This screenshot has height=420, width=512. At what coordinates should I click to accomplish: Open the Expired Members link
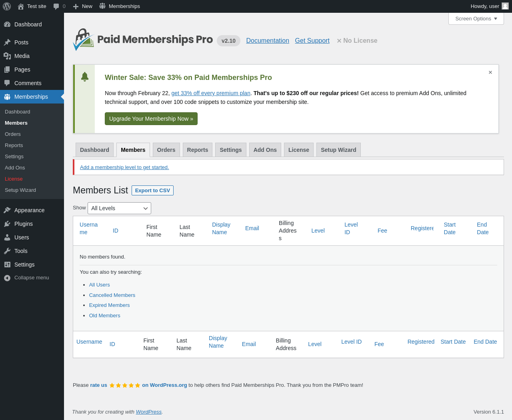[x=109, y=305]
